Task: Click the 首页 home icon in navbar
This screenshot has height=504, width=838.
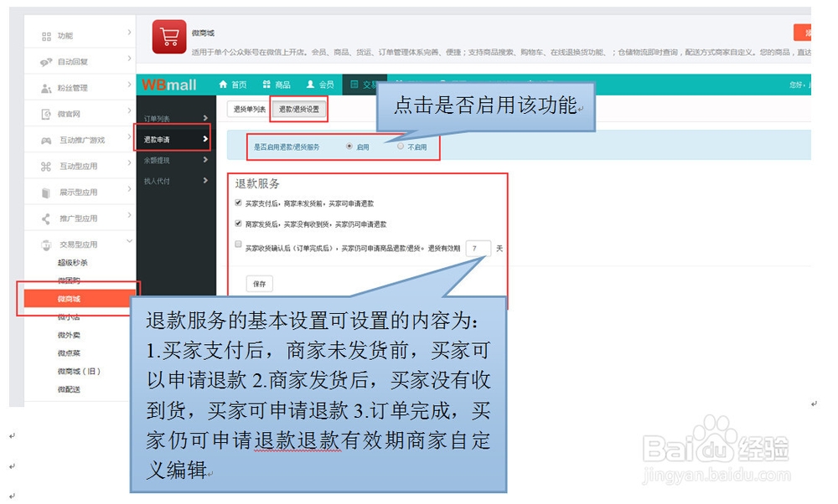Action: [x=223, y=85]
